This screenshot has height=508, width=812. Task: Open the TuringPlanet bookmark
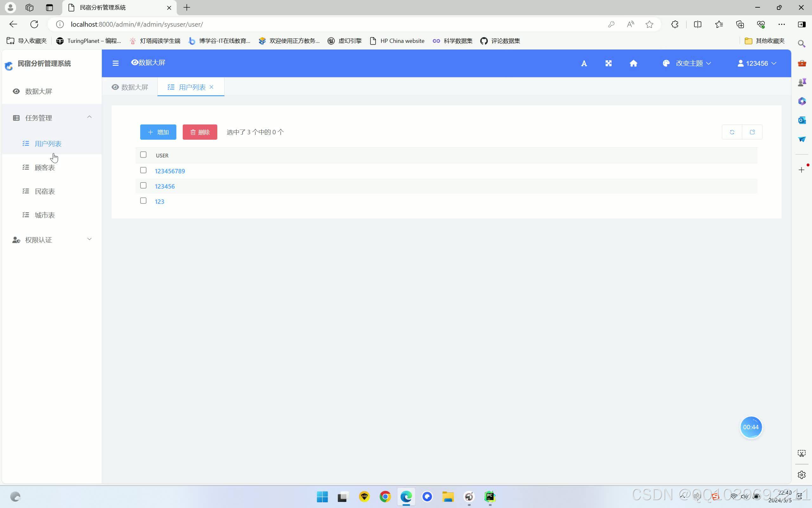88,41
